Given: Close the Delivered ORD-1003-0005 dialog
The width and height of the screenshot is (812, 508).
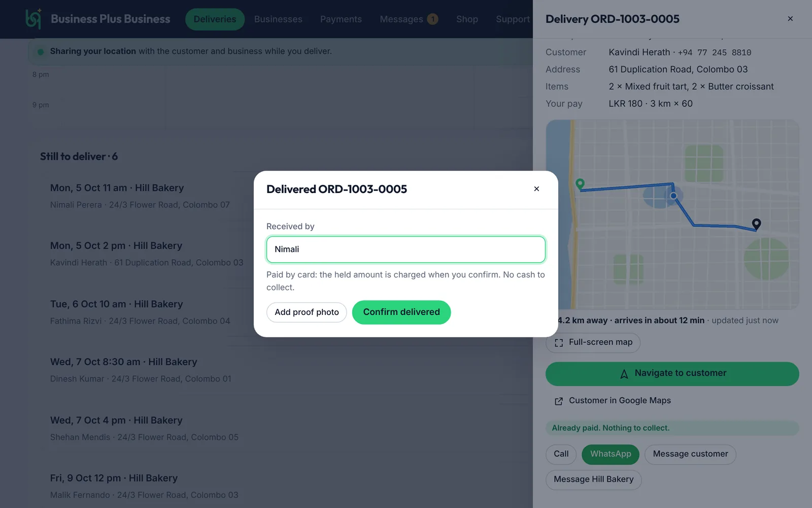Looking at the screenshot, I should click(536, 189).
